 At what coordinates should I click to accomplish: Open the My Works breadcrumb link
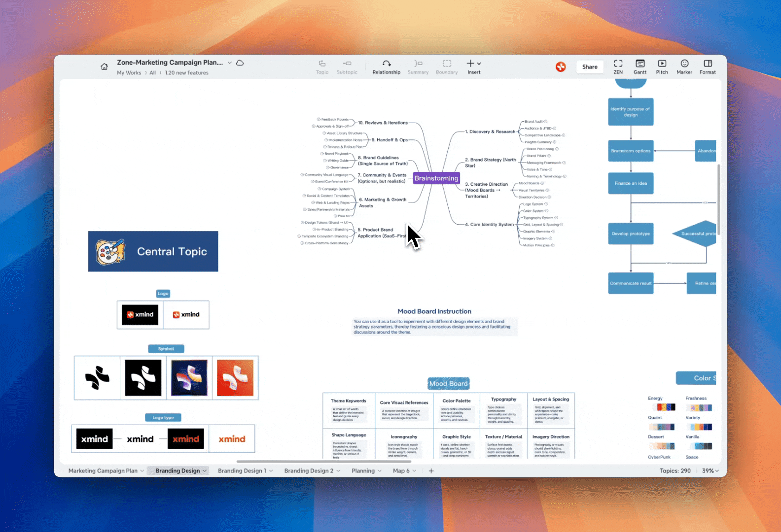129,73
